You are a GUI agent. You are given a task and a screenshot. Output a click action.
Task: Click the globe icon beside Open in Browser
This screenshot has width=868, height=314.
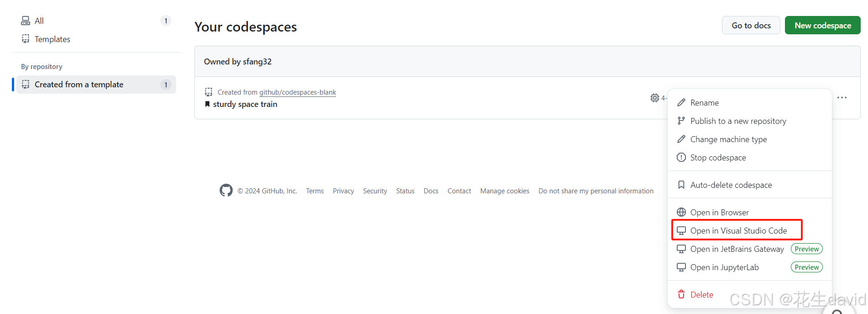[x=681, y=212]
